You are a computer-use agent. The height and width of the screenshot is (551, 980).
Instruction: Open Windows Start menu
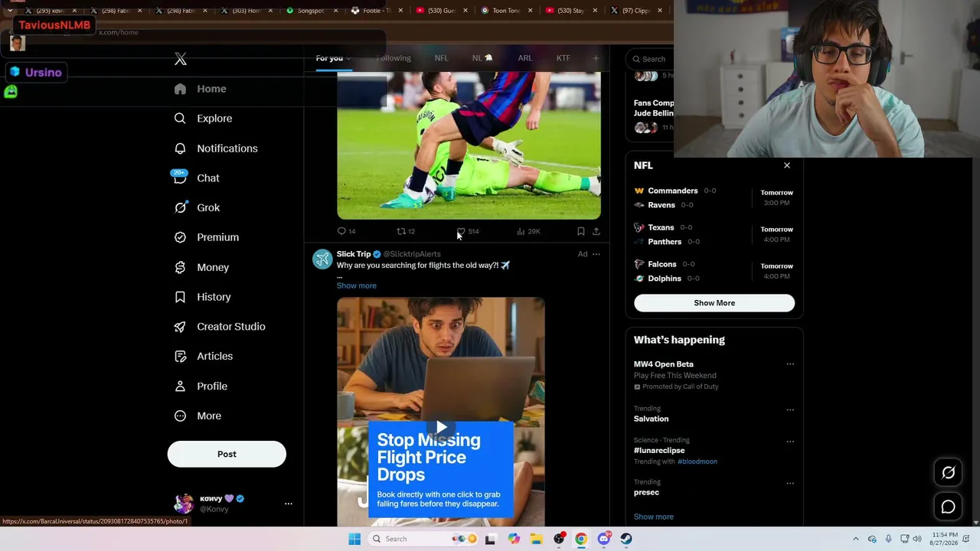[x=354, y=539]
